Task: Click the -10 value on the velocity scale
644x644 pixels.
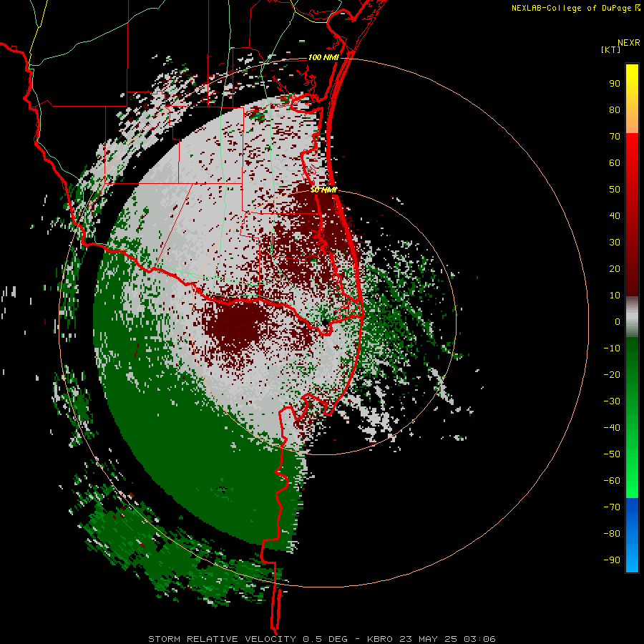Action: [612, 348]
